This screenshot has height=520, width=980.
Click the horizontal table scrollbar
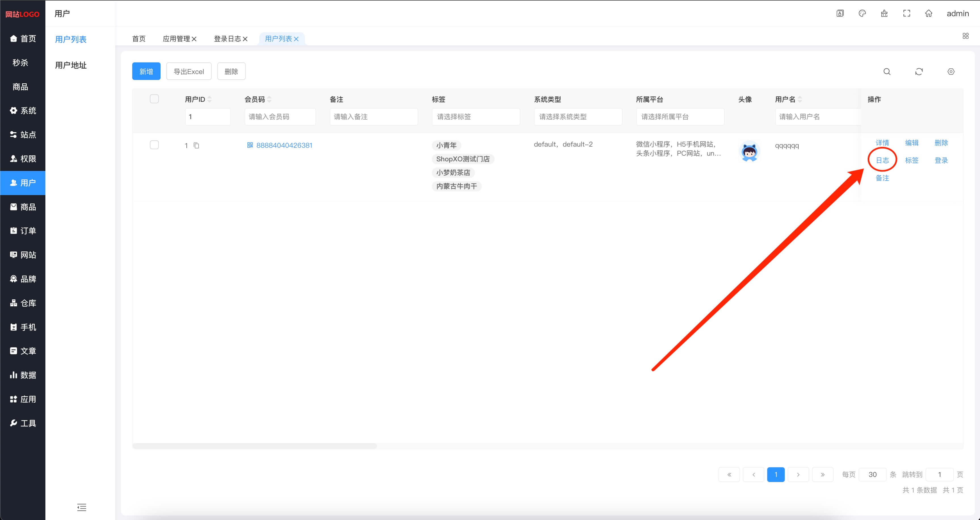[255, 445]
